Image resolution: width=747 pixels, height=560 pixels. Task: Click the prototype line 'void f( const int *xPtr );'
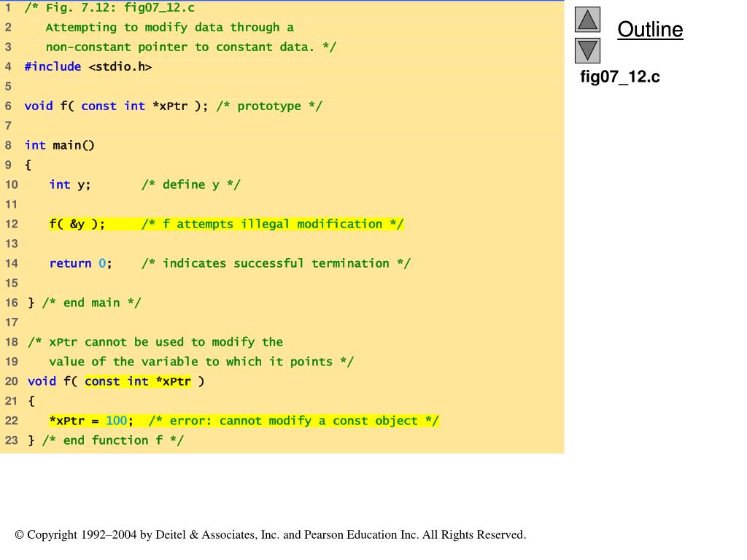click(x=116, y=106)
